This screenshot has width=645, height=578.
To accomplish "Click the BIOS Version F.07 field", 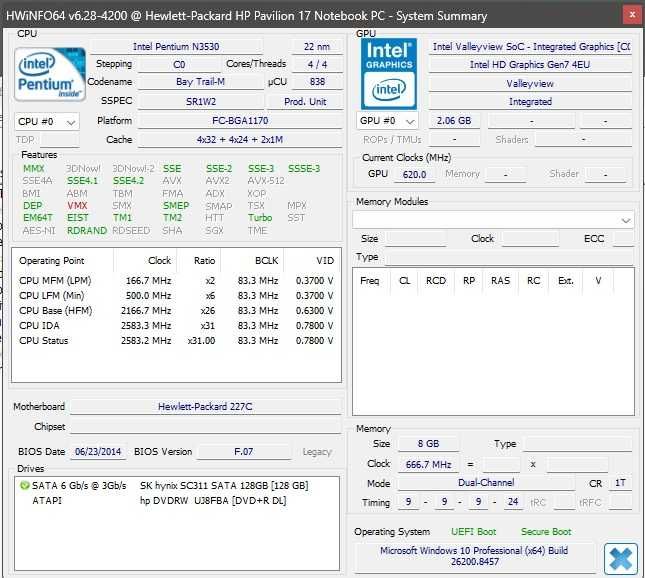I will point(244,451).
